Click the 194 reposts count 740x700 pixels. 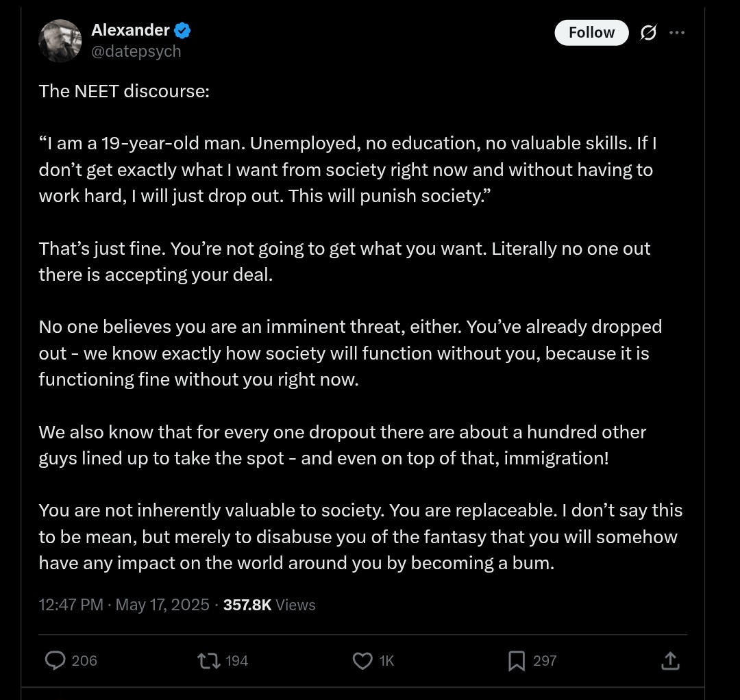pos(236,660)
